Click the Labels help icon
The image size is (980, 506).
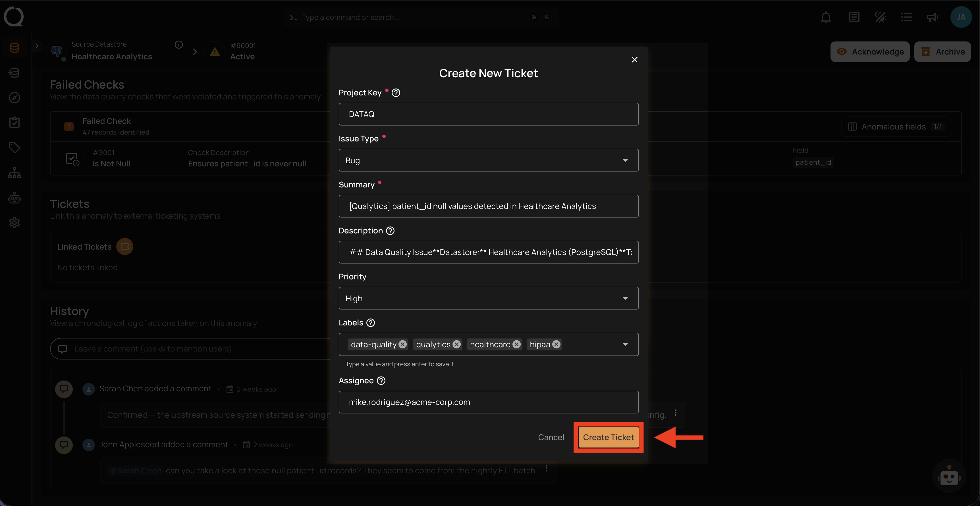(371, 323)
